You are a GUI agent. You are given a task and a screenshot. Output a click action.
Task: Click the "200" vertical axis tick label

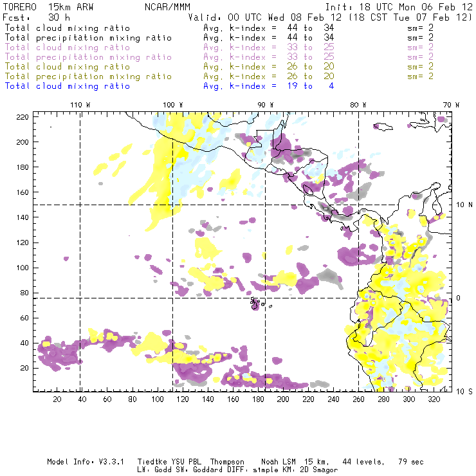coord(22,142)
